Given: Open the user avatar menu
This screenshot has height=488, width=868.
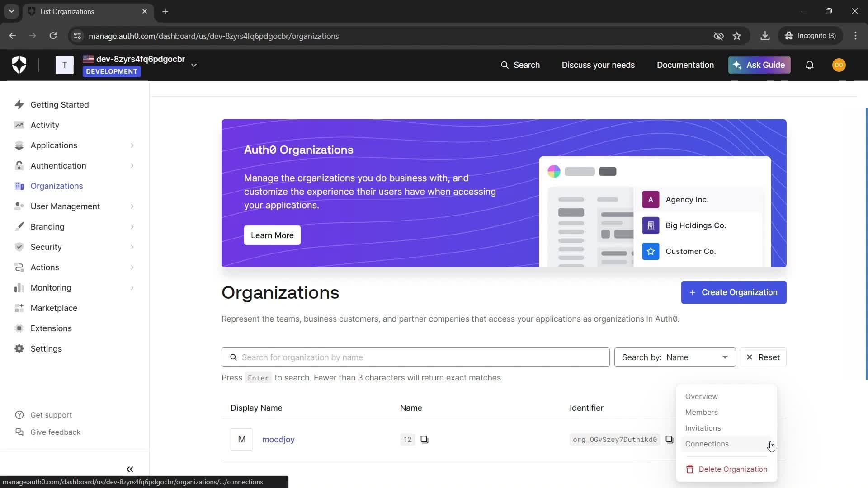Looking at the screenshot, I should coord(839,65).
